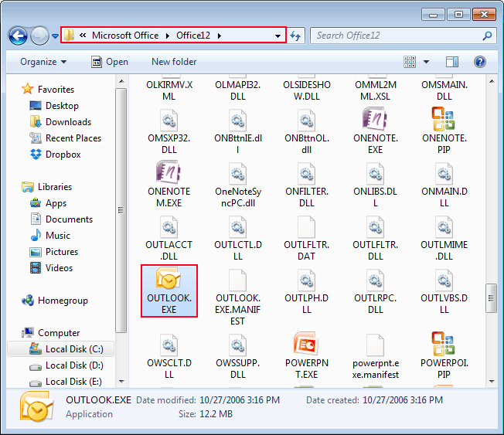Select the OUTLMIME.DLL file
Screen dimensions: 504x435
[x=444, y=238]
